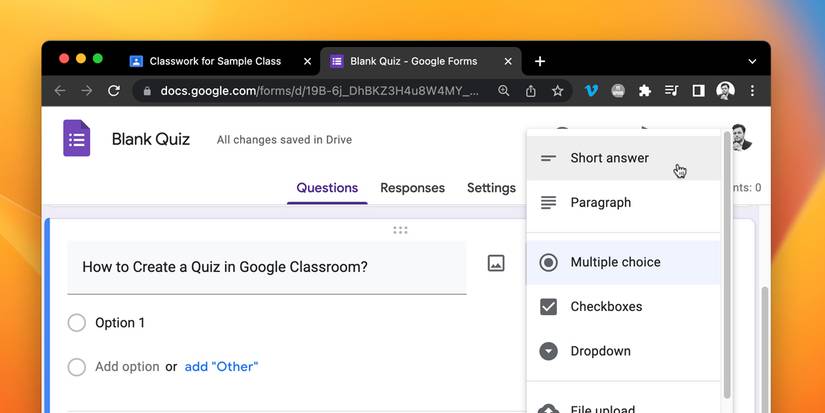Select Short answer from the menu

pos(609,158)
